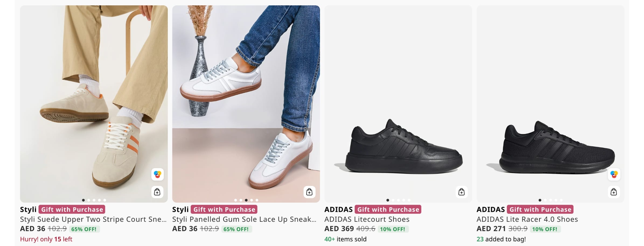
Task: Click Gift with Purchase badge on ADIDAS Litecourt
Action: [x=388, y=209]
